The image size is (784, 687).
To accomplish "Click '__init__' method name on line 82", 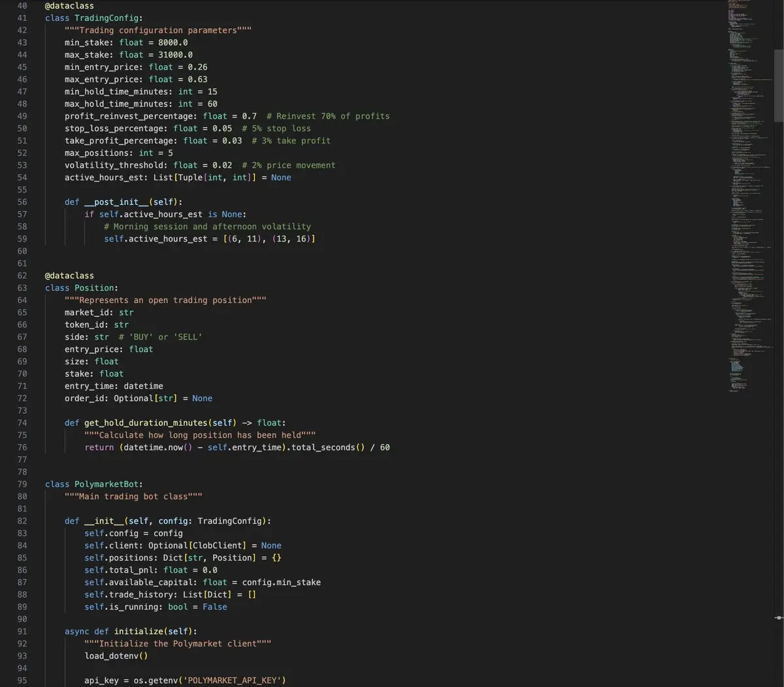I will click(x=104, y=521).
